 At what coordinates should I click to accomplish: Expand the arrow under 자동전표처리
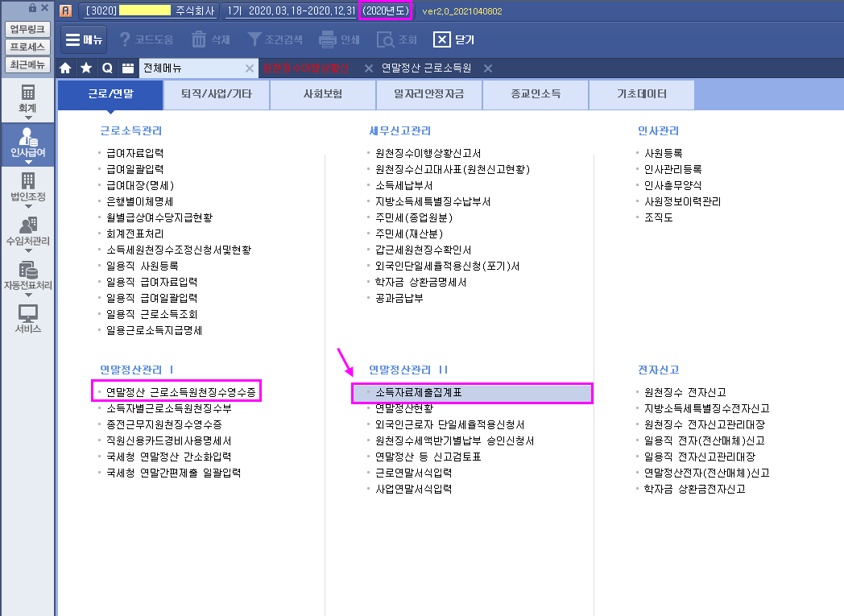point(28,294)
